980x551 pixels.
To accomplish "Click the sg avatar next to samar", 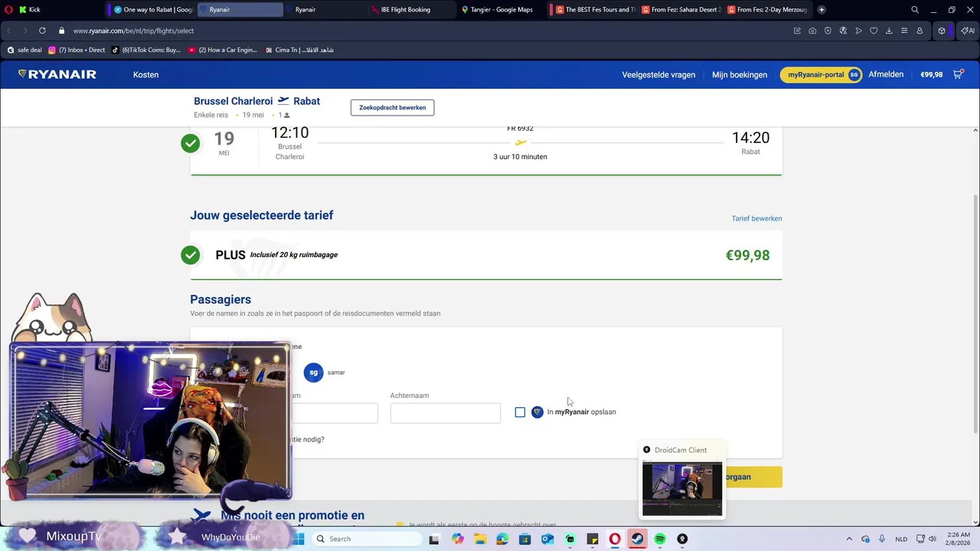I will [x=313, y=373].
